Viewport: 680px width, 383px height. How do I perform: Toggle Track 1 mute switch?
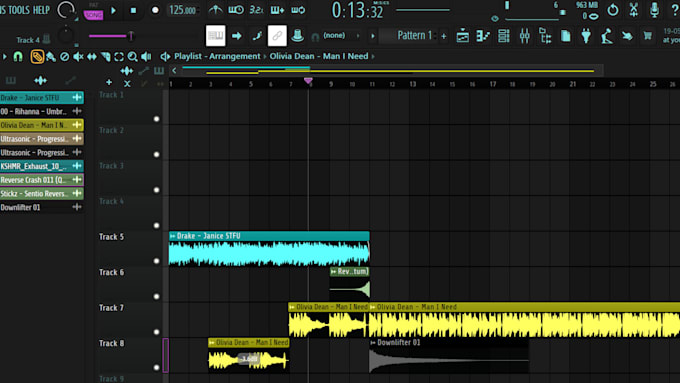coord(157,119)
